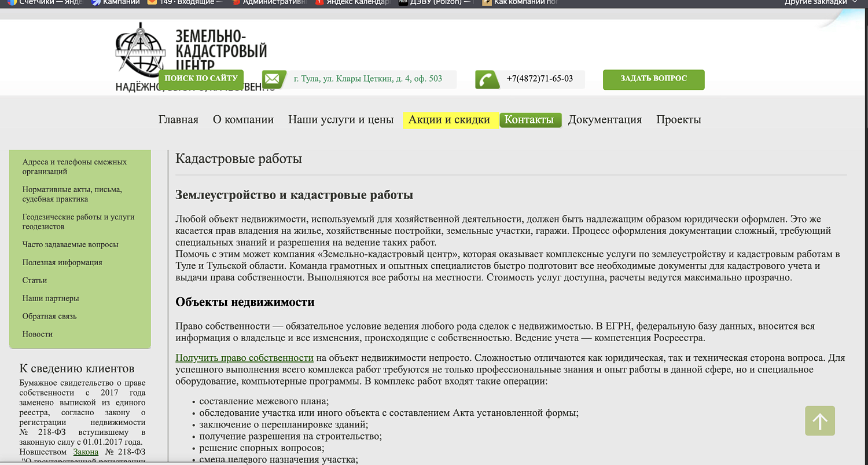Click list item обследование участка с составлением Акта
The image size is (868, 465).
click(x=389, y=413)
